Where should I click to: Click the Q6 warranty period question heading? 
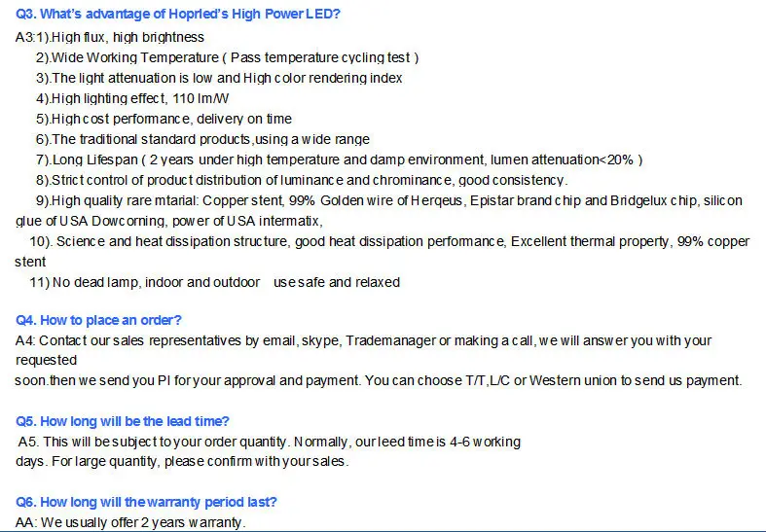click(147, 502)
